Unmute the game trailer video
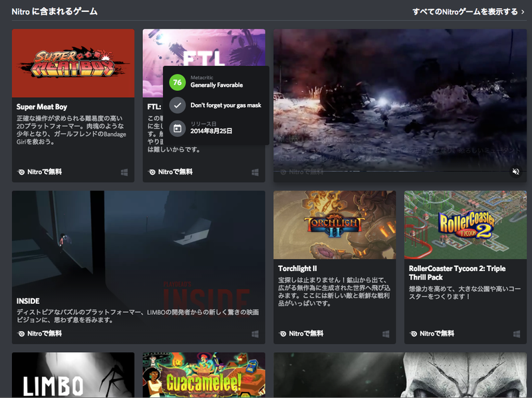 [x=516, y=171]
